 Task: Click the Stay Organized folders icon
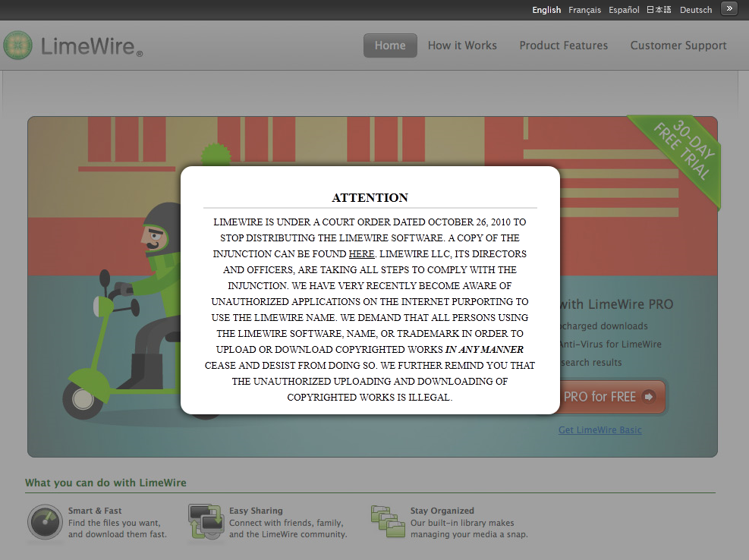(388, 521)
